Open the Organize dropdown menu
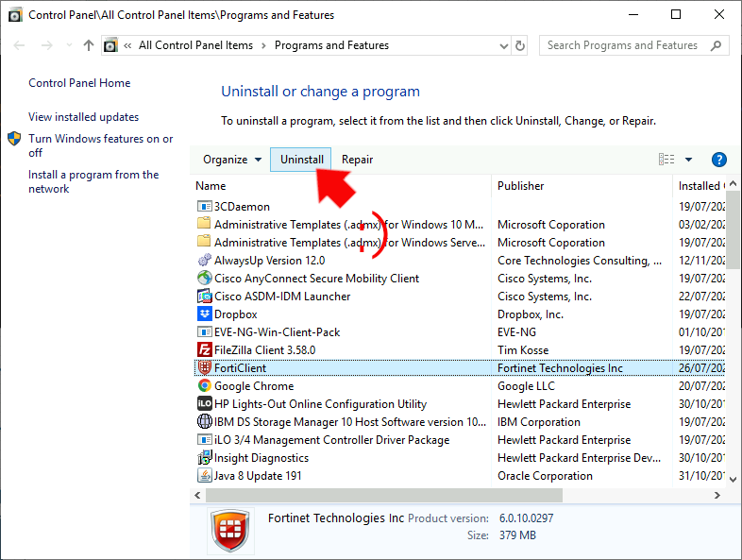This screenshot has height=560, width=742. pos(232,160)
